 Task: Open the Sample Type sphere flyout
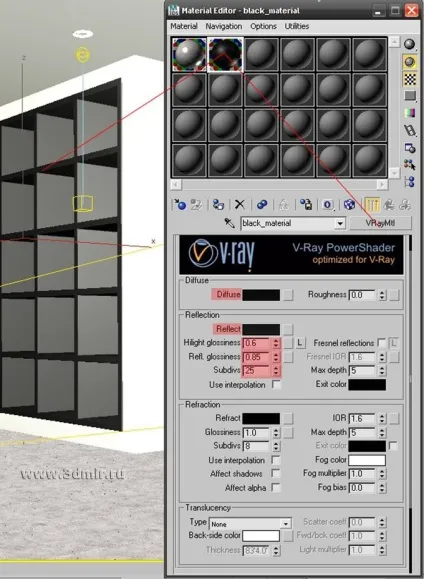click(410, 44)
